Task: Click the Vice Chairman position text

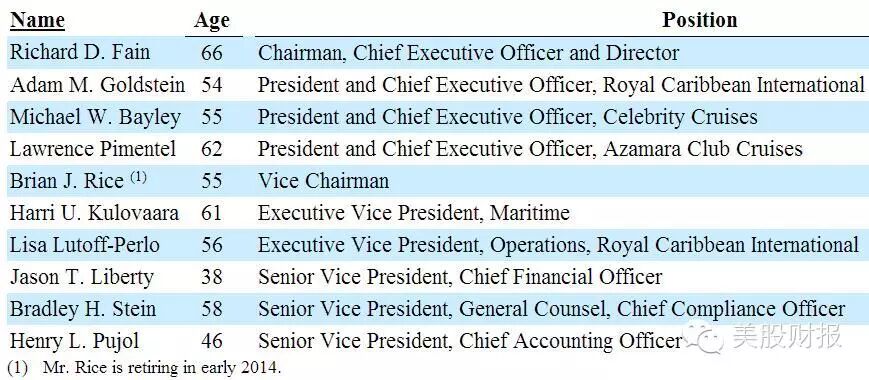Action: (x=324, y=181)
